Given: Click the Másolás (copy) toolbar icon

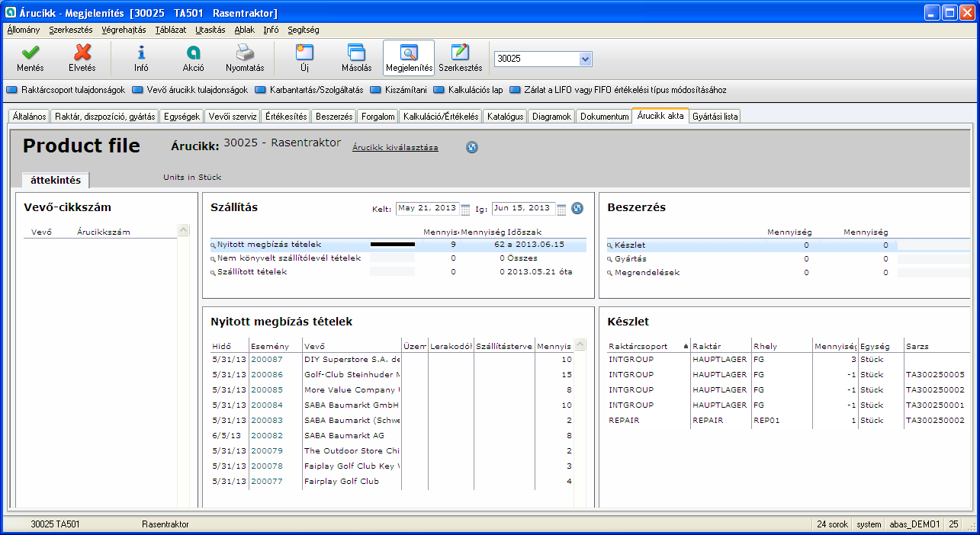Looking at the screenshot, I should [x=356, y=53].
